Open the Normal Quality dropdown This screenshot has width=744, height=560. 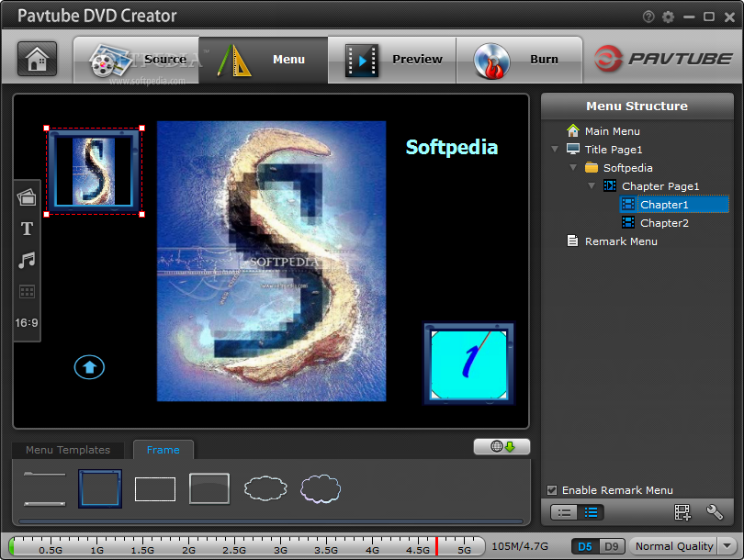(x=682, y=546)
